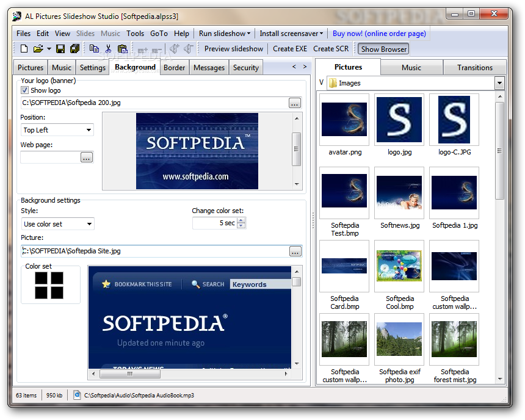Increase the change color set seconds
Screen dimensions: 525x420
tap(241, 220)
